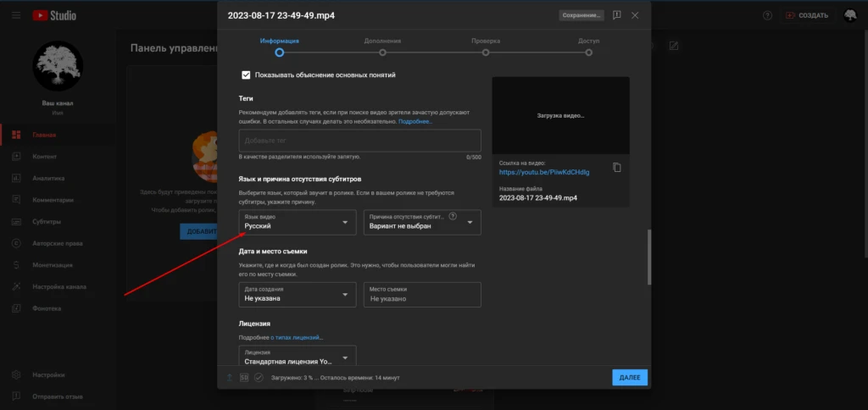
Task: Click the file name 2023-08-17 23-49-49.mp4 text
Action: [x=538, y=197]
